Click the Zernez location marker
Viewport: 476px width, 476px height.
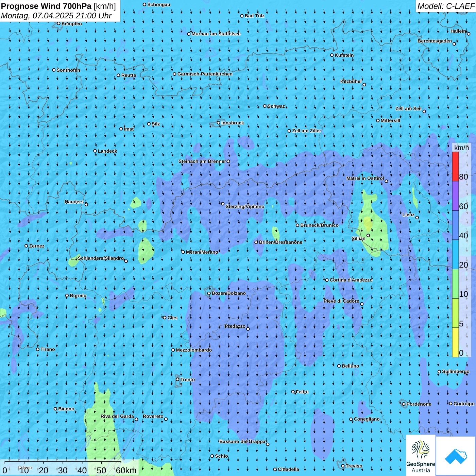point(26,246)
